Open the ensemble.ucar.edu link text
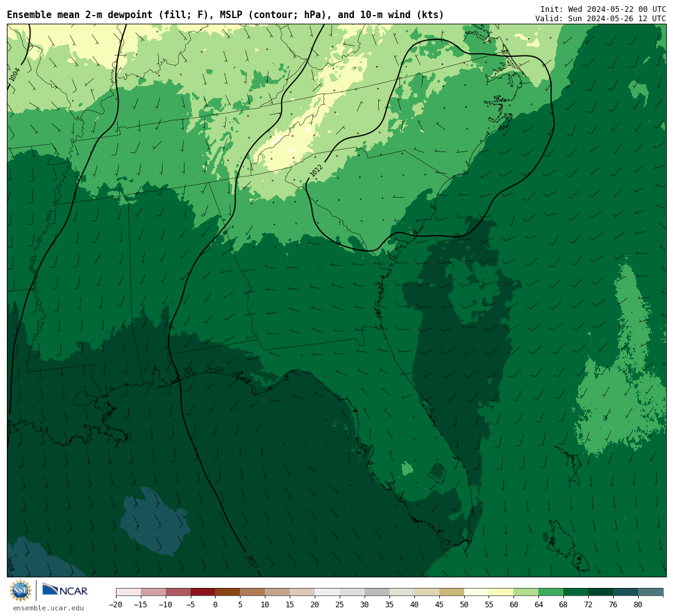 point(49,608)
